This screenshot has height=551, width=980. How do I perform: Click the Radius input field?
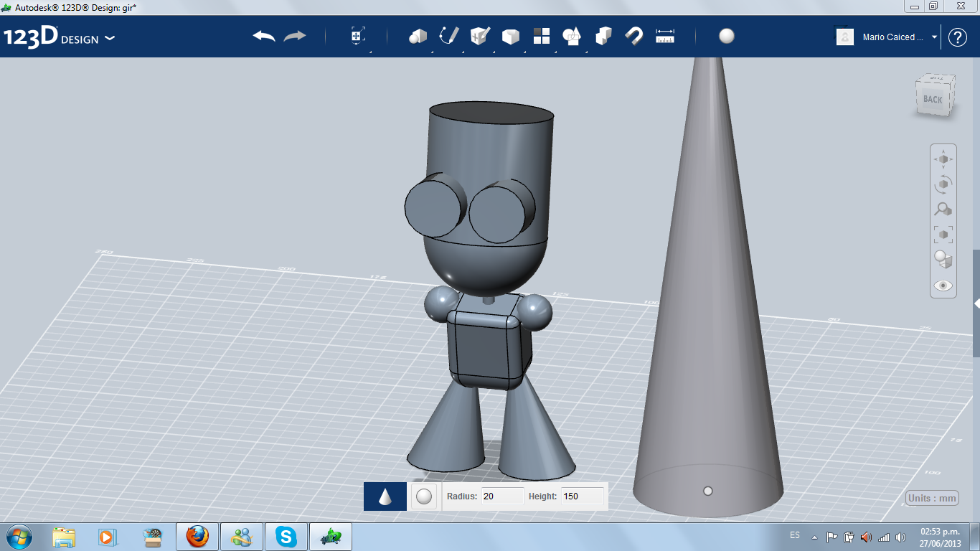click(502, 496)
